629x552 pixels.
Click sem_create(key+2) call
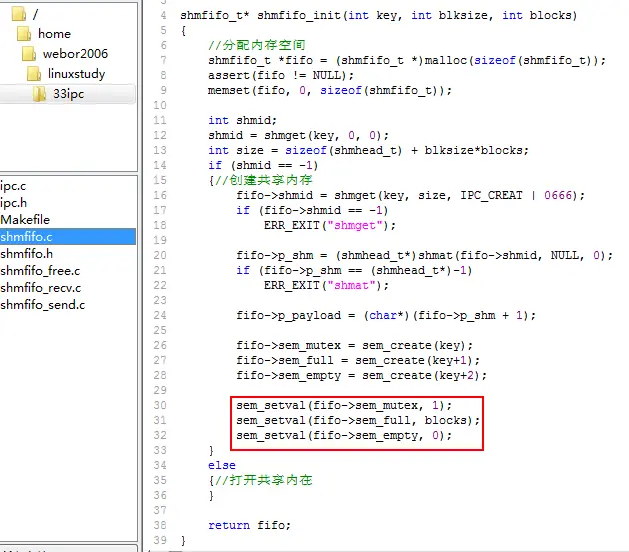click(x=424, y=375)
